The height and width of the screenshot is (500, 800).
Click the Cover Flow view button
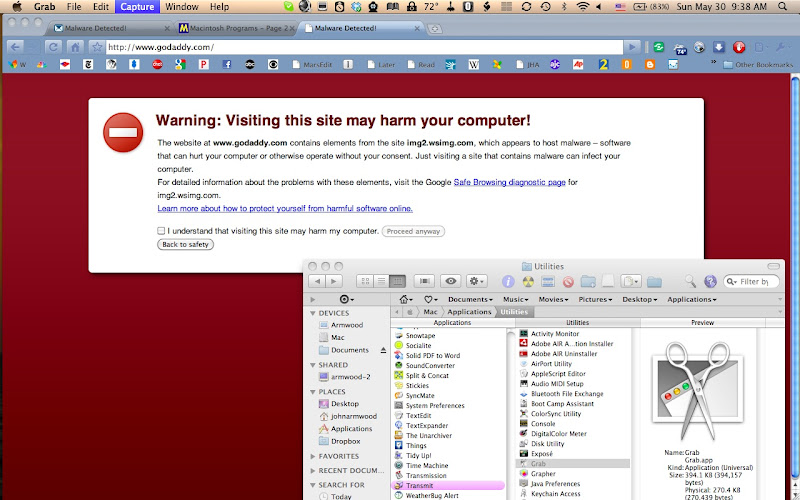[x=424, y=281]
